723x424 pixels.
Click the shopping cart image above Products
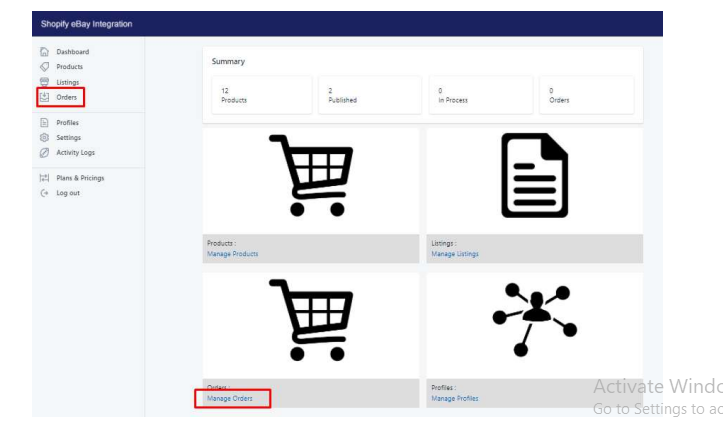311,175
